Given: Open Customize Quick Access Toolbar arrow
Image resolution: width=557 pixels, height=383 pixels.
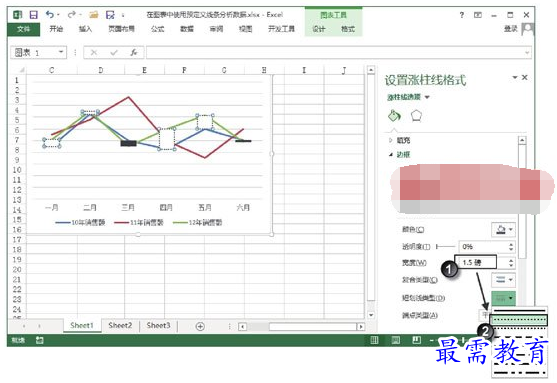Looking at the screenshot, I should [123, 15].
